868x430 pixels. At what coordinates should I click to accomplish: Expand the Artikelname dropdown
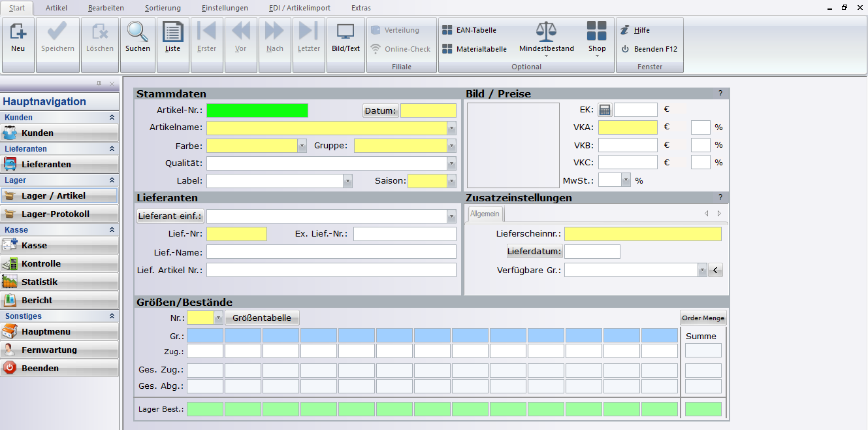[451, 128]
